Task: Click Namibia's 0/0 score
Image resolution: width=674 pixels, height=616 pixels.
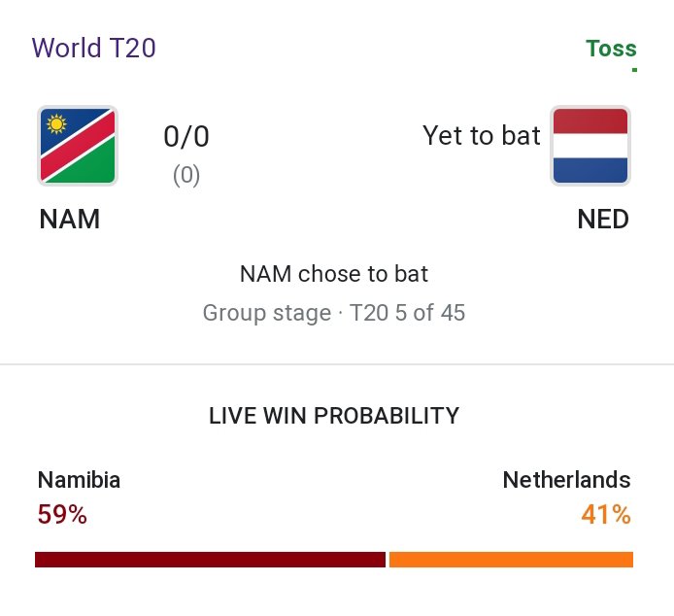Action: pos(186,137)
